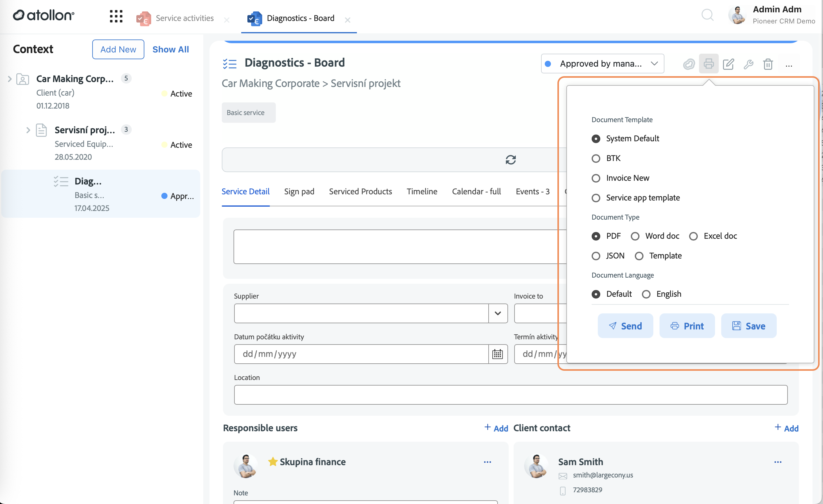Open the Approved by mana... status dropdown
Image resolution: width=823 pixels, height=504 pixels.
(x=602, y=64)
